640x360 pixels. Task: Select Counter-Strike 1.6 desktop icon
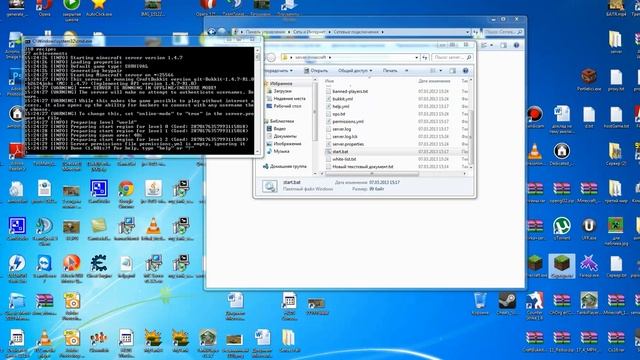534,307
